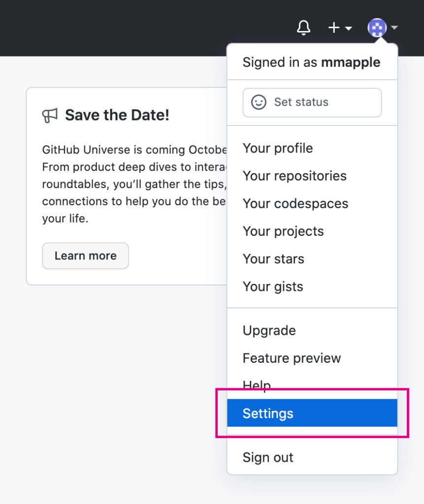This screenshot has height=504, width=424.
Task: Choose the Upgrade menu option
Action: [269, 330]
